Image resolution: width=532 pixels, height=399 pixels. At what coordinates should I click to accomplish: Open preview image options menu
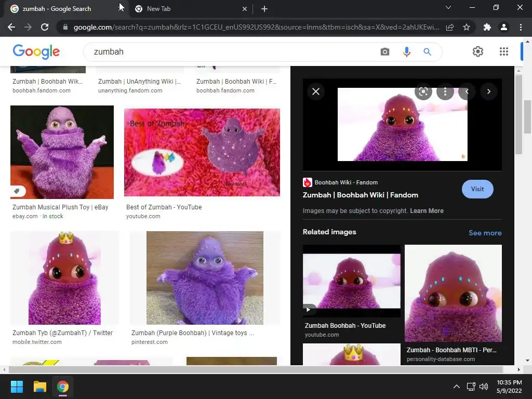445,91
